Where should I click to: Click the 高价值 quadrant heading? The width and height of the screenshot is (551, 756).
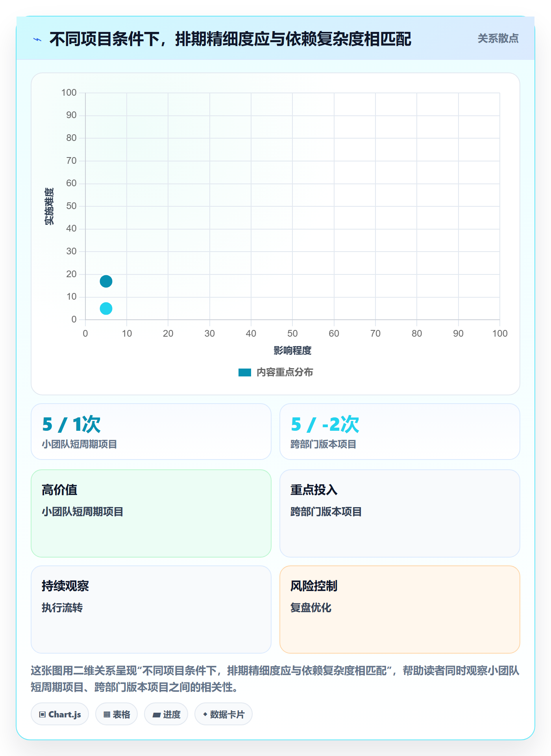click(59, 490)
